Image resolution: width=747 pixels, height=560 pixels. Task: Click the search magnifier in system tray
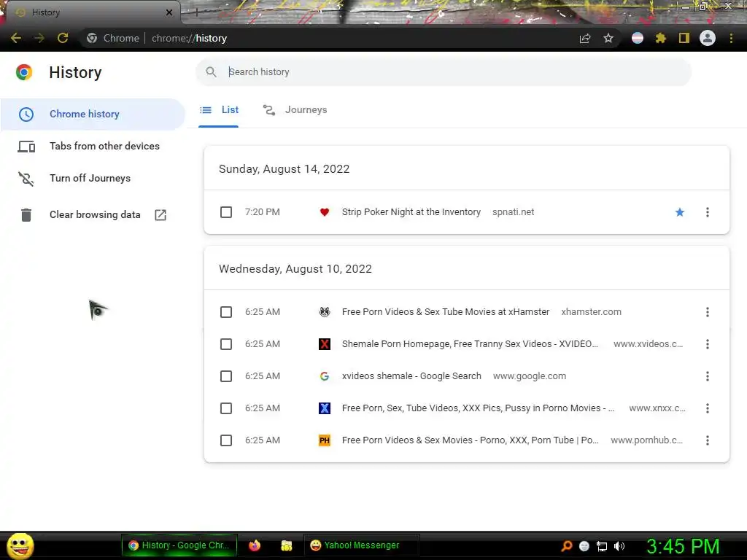[566, 546]
